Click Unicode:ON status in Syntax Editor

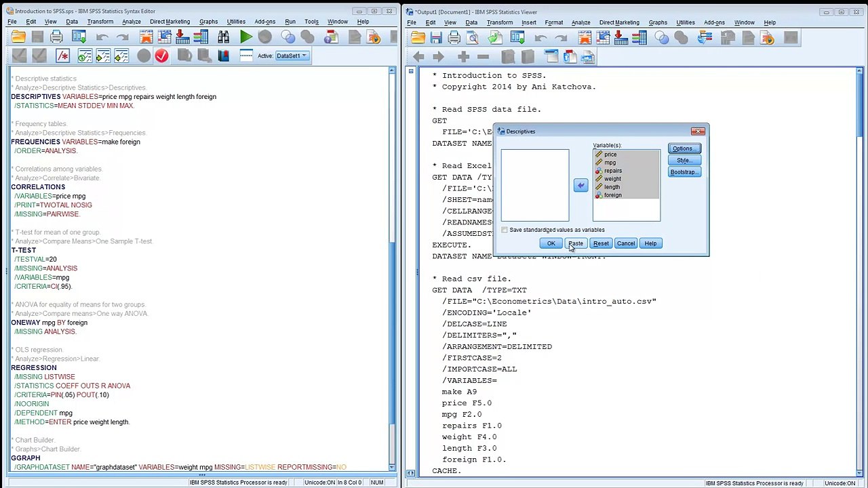[x=319, y=483]
